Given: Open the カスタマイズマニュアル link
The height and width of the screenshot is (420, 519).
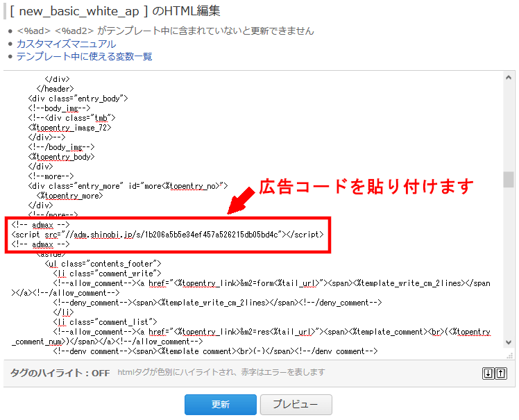Looking at the screenshot, I should (x=66, y=44).
